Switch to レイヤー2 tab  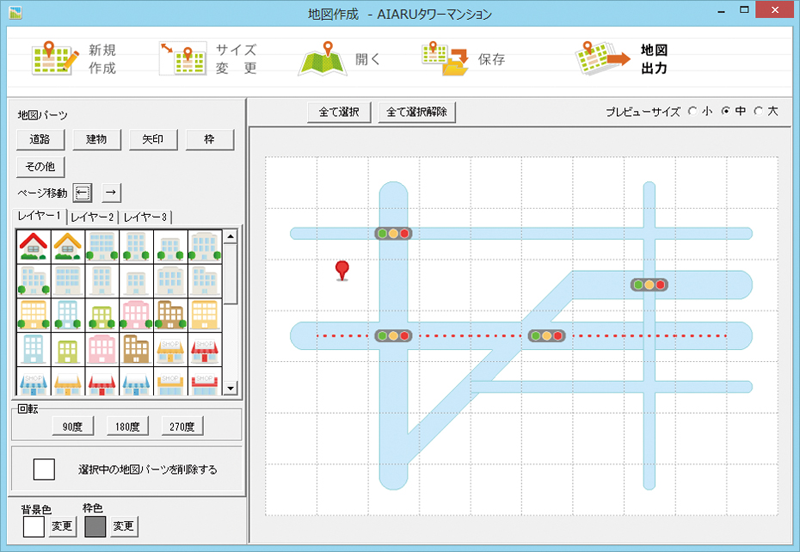point(92,217)
